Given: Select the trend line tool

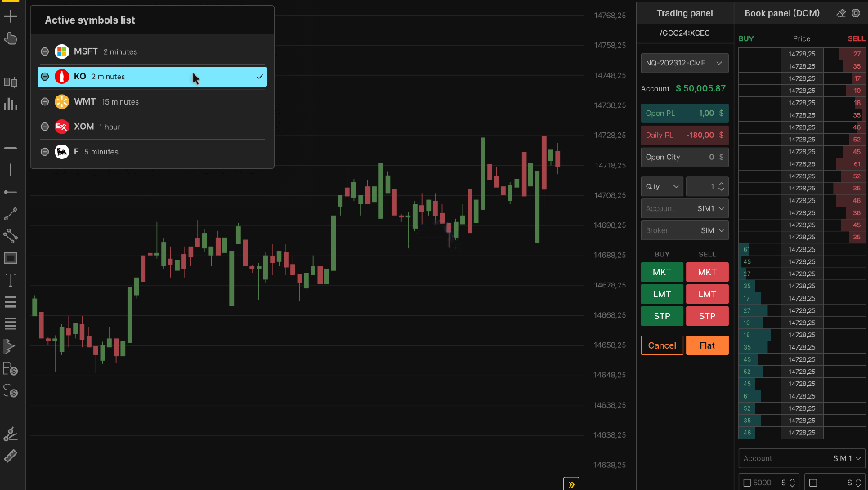Looking at the screenshot, I should (x=11, y=214).
